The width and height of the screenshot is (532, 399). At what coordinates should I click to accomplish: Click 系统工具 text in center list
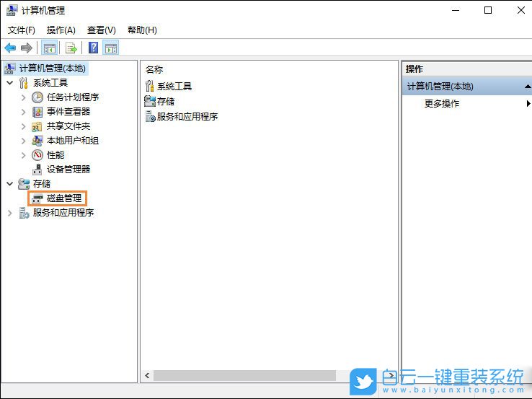(x=174, y=87)
